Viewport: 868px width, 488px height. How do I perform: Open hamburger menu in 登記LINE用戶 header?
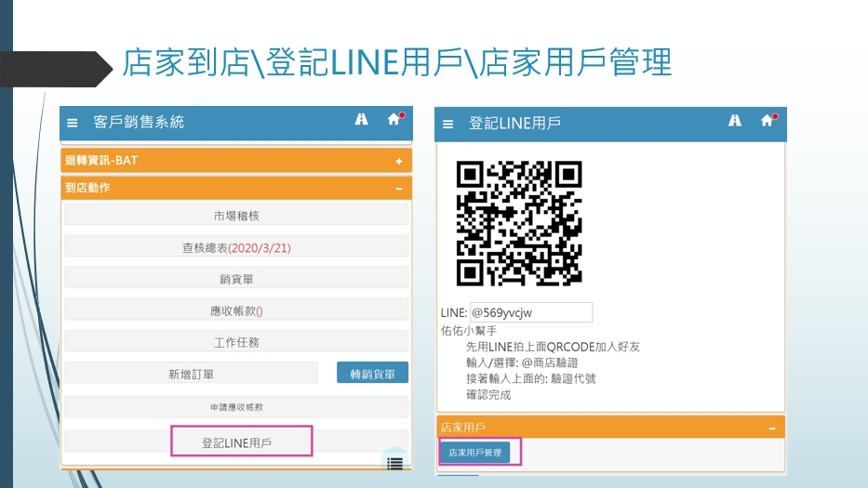(447, 124)
